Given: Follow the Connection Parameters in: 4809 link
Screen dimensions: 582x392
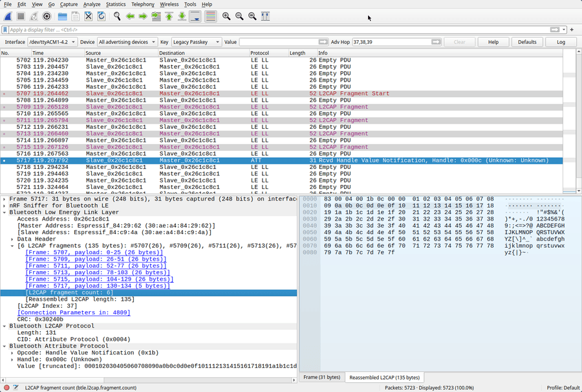Looking at the screenshot, I should [73, 311].
